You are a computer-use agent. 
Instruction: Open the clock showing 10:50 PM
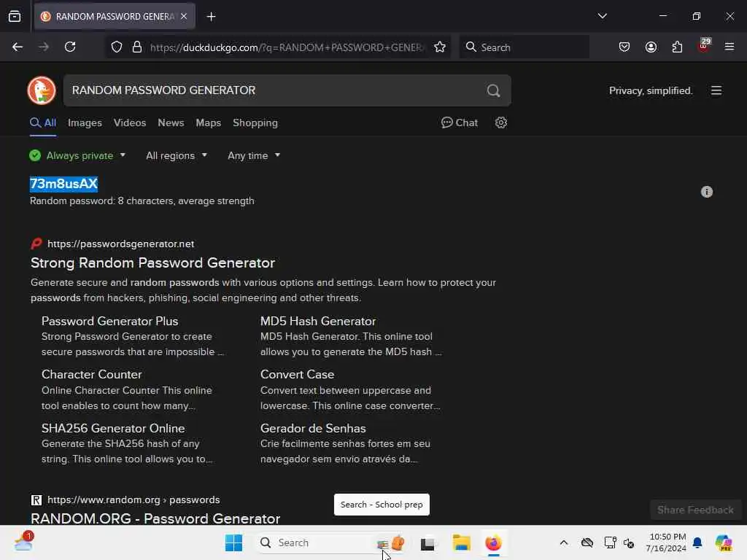[667, 542]
